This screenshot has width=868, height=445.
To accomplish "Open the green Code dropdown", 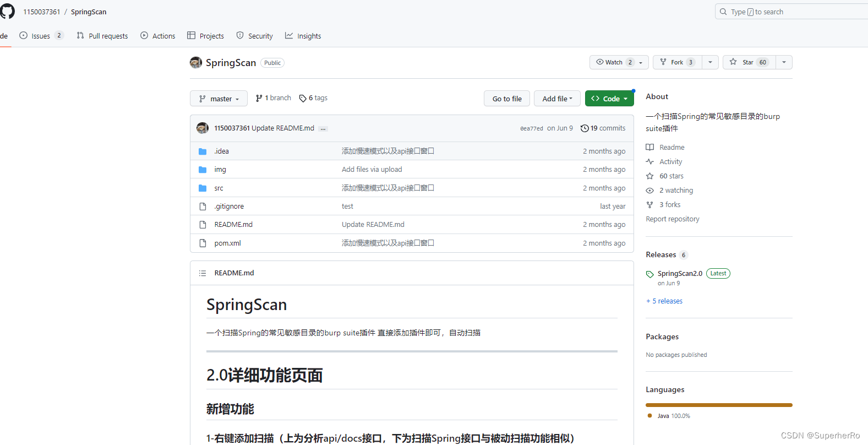I will (x=609, y=99).
